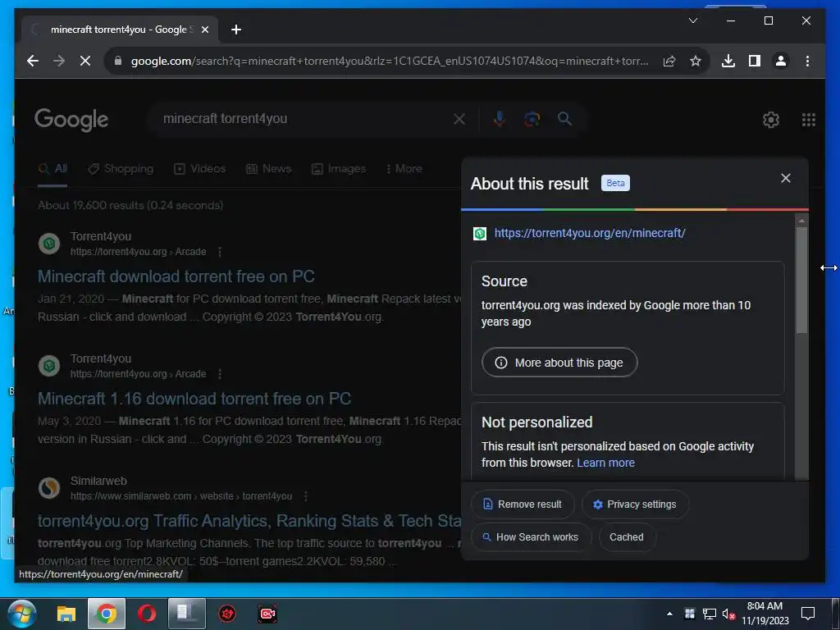840x630 pixels.
Task: Open the Cached version button
Action: [626, 536]
